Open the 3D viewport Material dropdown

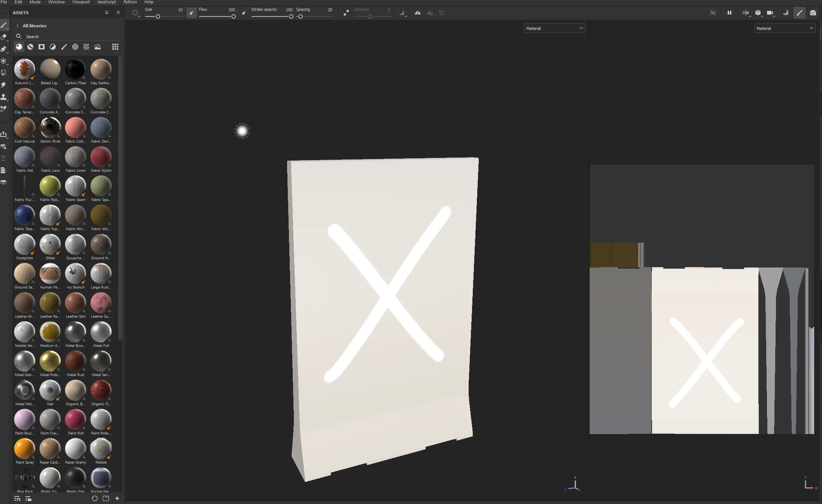coord(554,28)
